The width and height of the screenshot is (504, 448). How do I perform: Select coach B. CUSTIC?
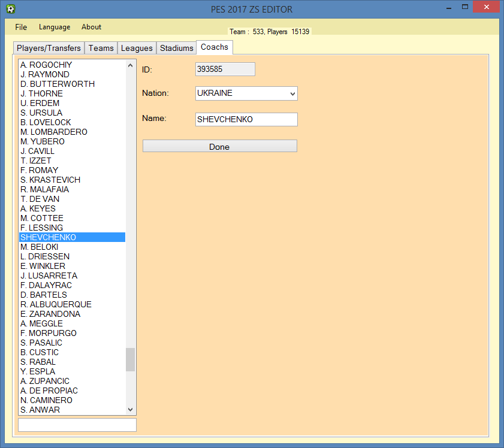[72, 352]
